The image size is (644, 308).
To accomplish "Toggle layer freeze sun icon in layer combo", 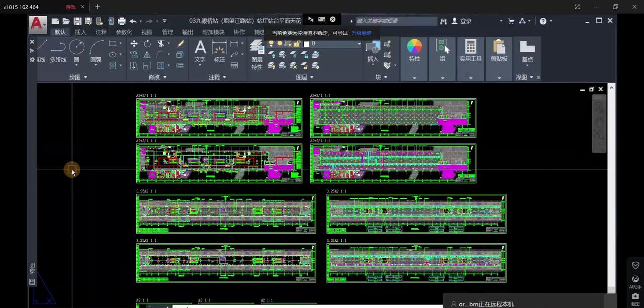I will click(x=280, y=44).
